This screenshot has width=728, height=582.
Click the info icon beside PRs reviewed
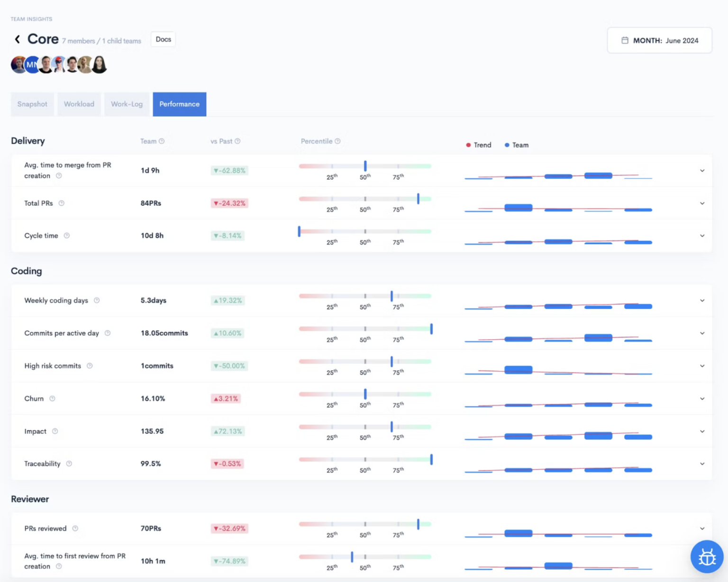point(74,528)
